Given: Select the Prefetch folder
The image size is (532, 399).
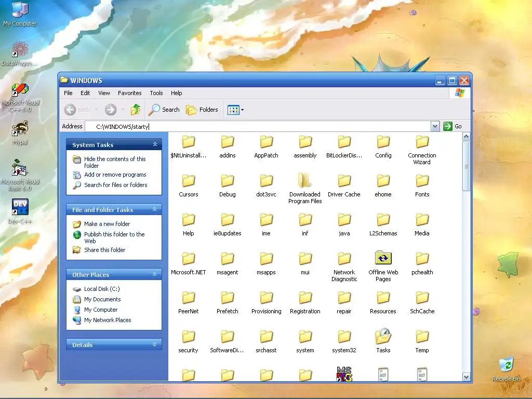Looking at the screenshot, I should [x=228, y=303].
